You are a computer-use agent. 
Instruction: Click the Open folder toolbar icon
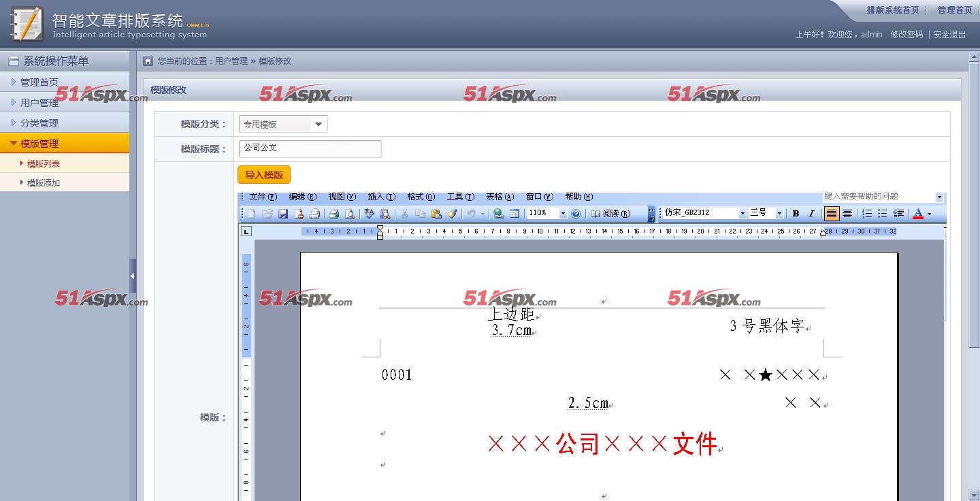(x=267, y=214)
